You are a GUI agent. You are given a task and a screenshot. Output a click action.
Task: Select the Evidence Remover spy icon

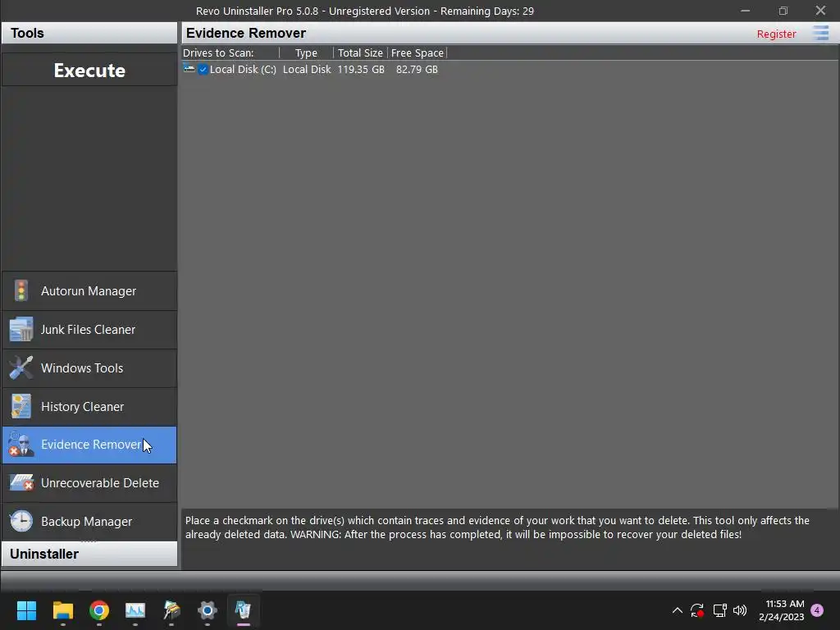21,445
